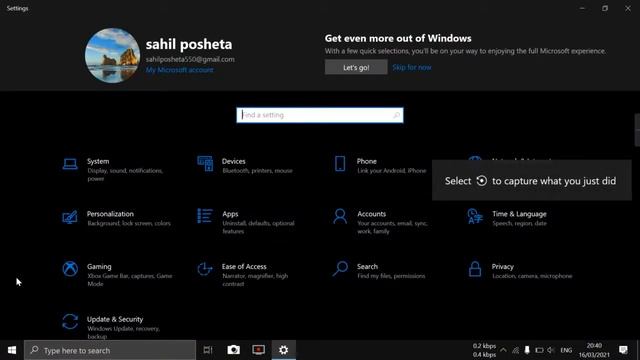The height and width of the screenshot is (360, 640).
Task: Open the Phone settings icon
Action: (x=340, y=164)
